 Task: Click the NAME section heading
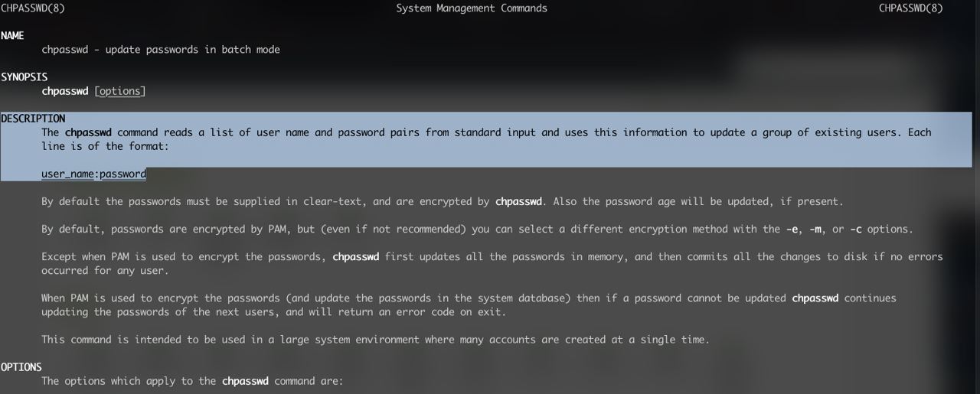pos(12,36)
